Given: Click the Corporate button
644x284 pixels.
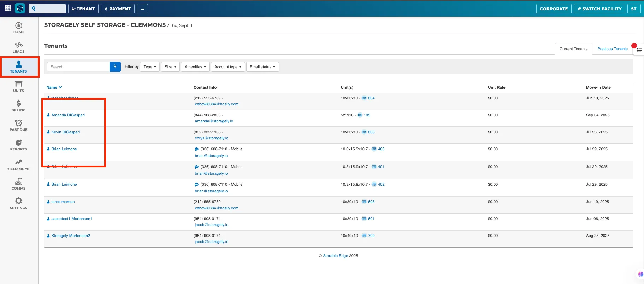Looking at the screenshot, I should click(x=554, y=9).
